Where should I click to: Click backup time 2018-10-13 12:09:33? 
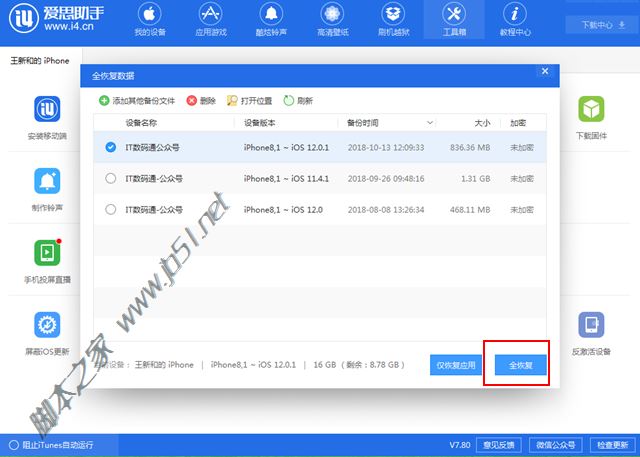tap(386, 147)
